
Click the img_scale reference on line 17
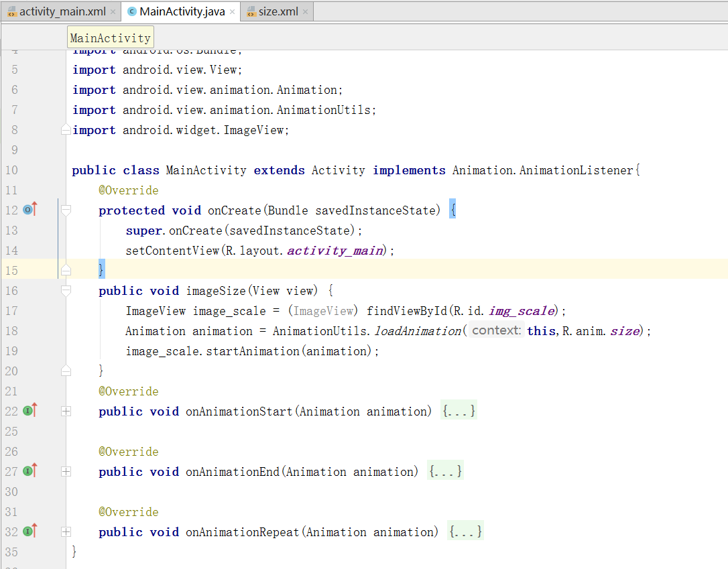[x=522, y=311]
